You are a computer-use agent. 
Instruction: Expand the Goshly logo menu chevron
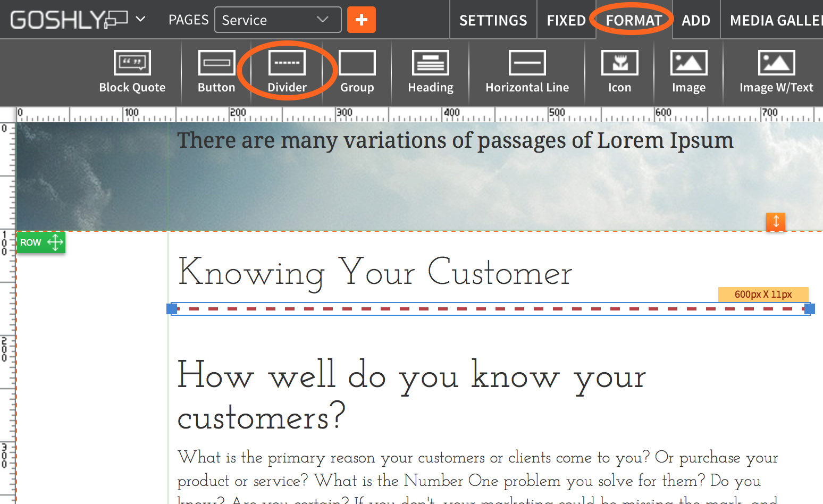click(140, 19)
